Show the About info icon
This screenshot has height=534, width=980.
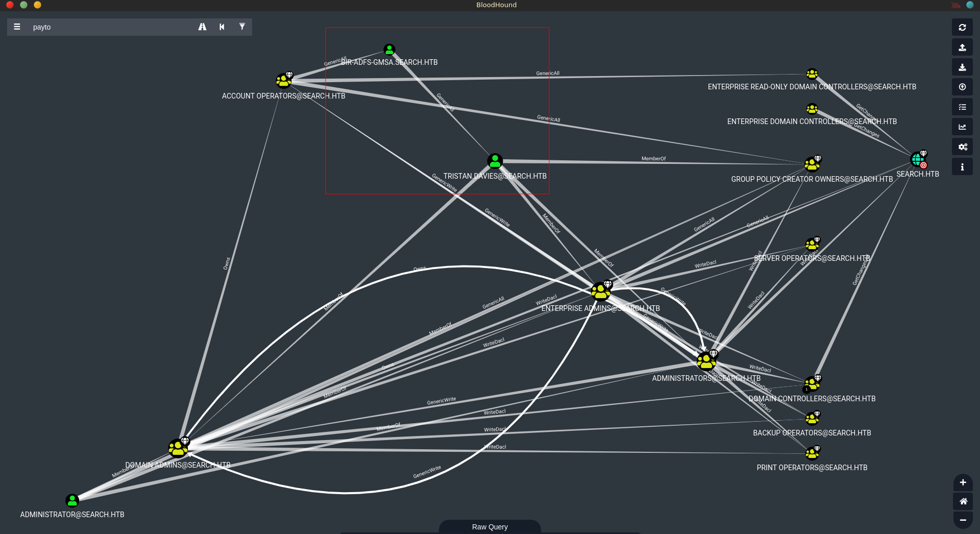(962, 167)
